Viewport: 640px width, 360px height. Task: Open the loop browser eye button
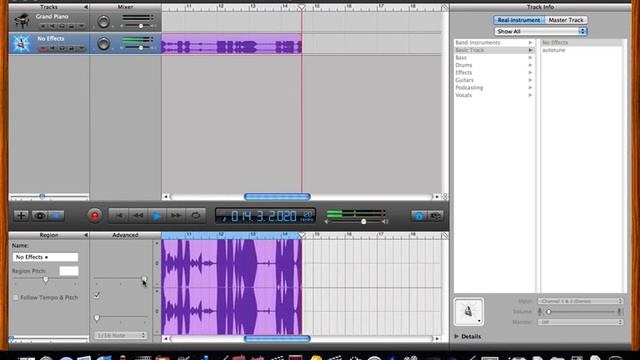click(x=39, y=216)
